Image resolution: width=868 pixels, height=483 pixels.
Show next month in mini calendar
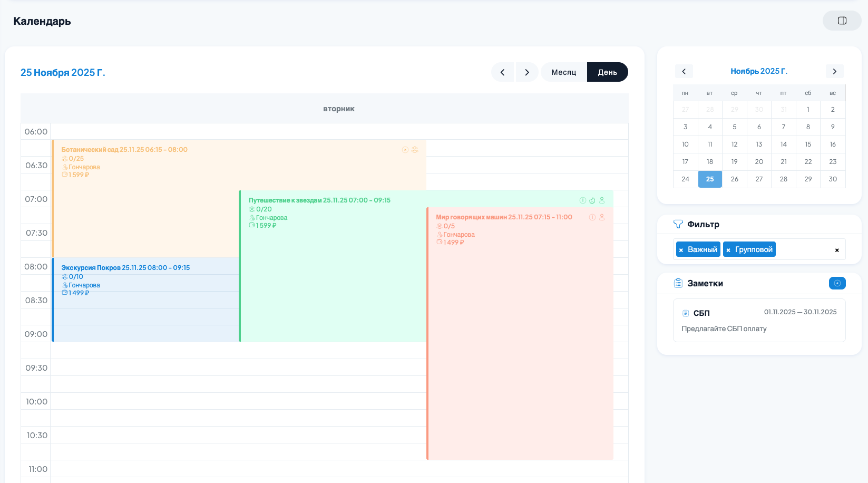[x=834, y=71]
